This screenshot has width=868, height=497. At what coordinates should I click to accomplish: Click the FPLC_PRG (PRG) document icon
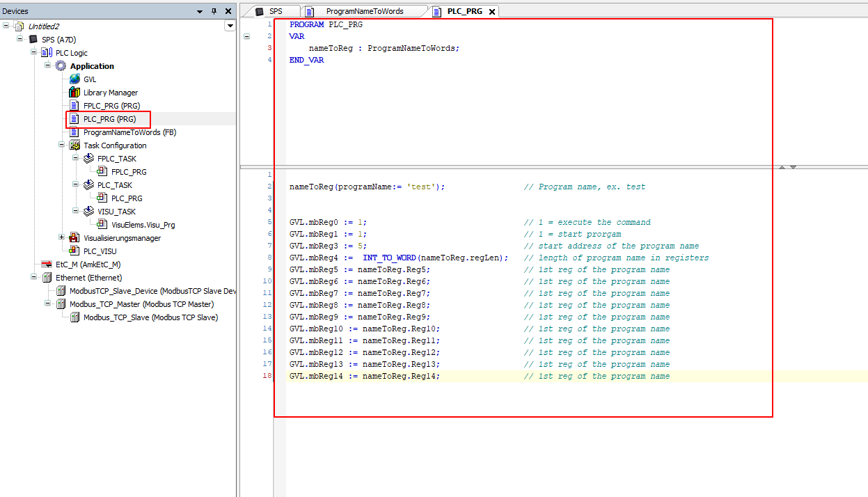(74, 106)
